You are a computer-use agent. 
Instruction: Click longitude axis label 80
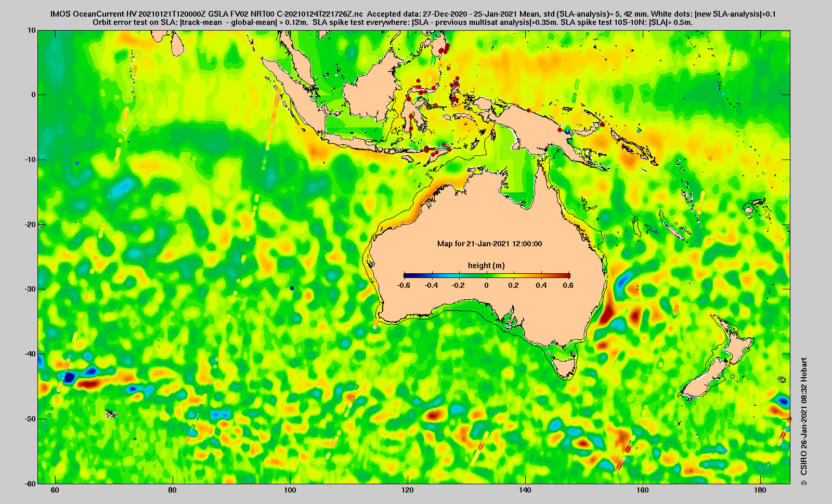point(172,490)
